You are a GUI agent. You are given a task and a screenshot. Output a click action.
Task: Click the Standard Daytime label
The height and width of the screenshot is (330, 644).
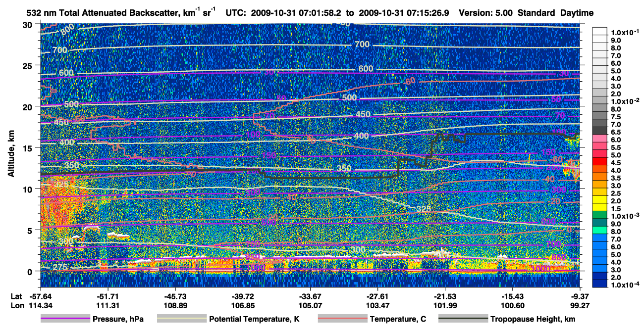tap(556, 13)
